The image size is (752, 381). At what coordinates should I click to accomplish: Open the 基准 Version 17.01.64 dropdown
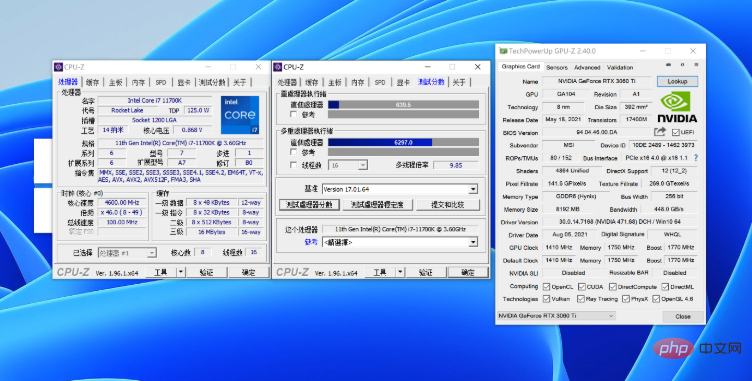click(473, 189)
